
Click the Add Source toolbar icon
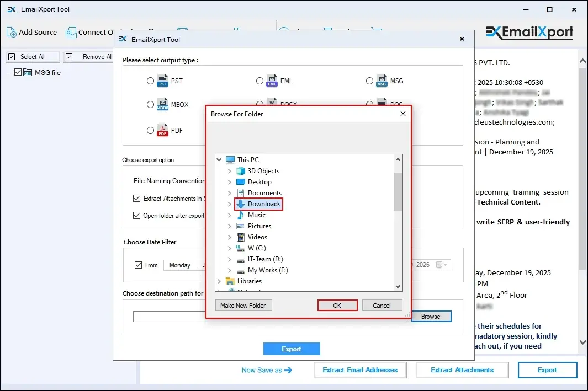pyautogui.click(x=12, y=32)
